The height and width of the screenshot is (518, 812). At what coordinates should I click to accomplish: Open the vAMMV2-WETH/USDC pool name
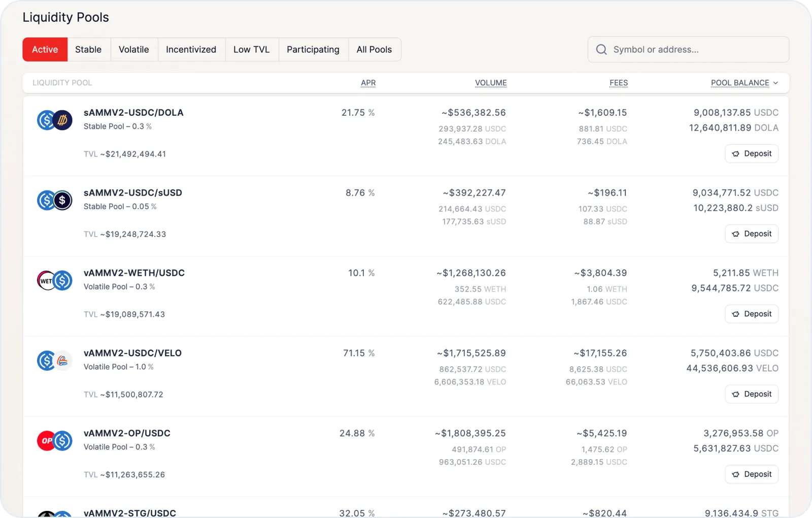[134, 273]
